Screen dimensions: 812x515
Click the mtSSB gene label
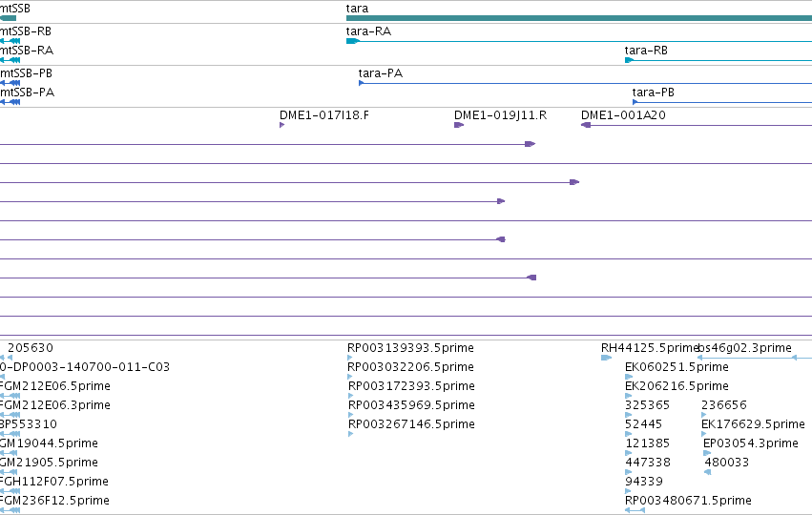[x=15, y=9]
